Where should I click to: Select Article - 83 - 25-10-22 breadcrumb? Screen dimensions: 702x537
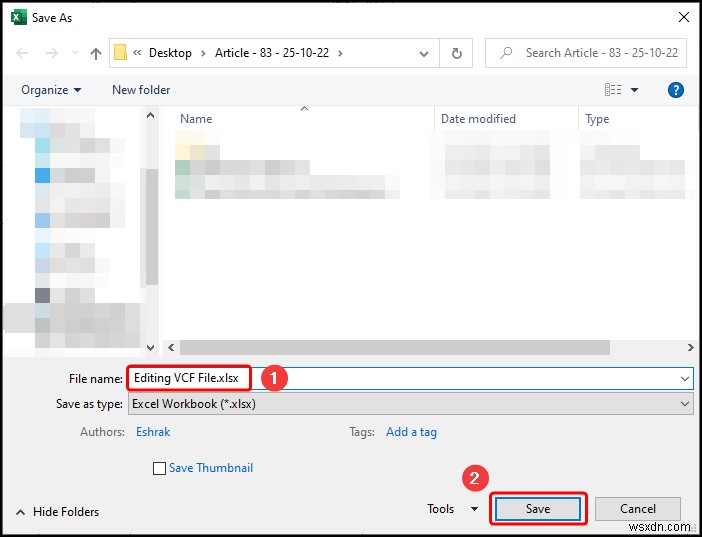click(x=272, y=53)
